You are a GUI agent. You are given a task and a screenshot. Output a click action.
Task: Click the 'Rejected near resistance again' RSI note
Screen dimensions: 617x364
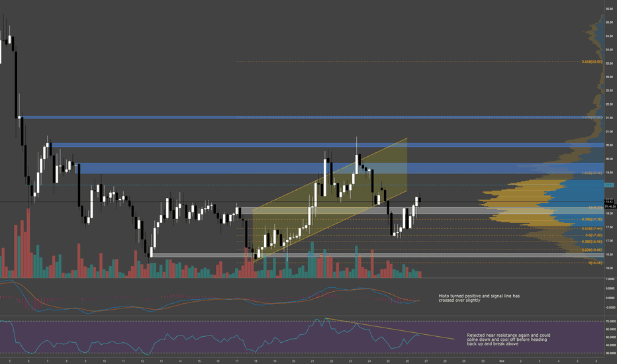[508, 340]
